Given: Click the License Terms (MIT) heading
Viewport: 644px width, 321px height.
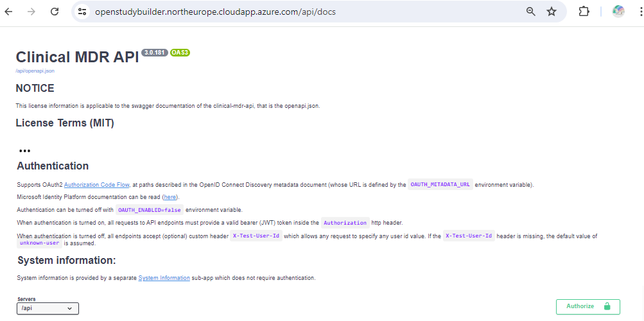Looking at the screenshot, I should [65, 123].
